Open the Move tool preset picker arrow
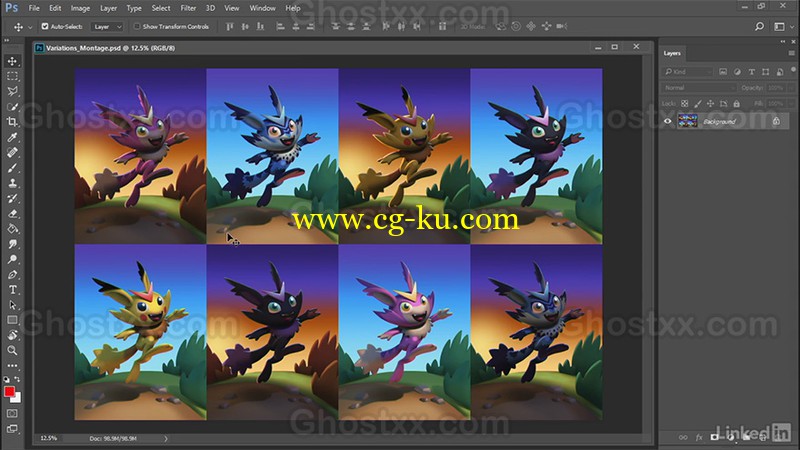800x450 pixels. point(30,27)
